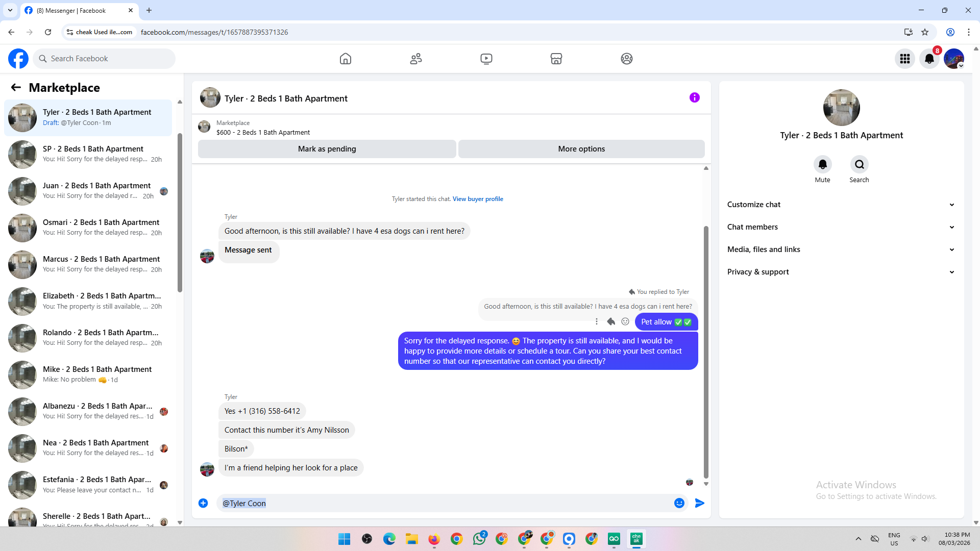Click the send message arrow icon
The width and height of the screenshot is (980, 551).
699,503
